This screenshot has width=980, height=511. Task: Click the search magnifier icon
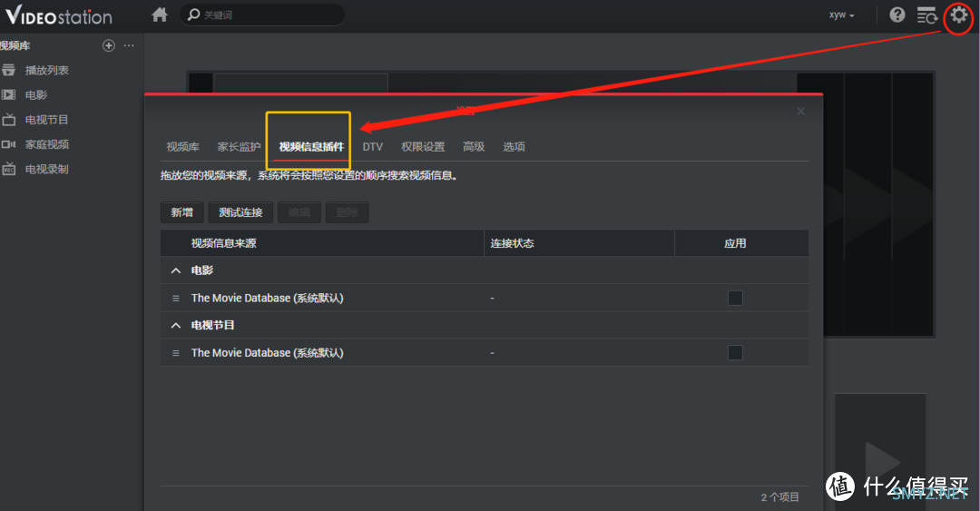point(194,15)
